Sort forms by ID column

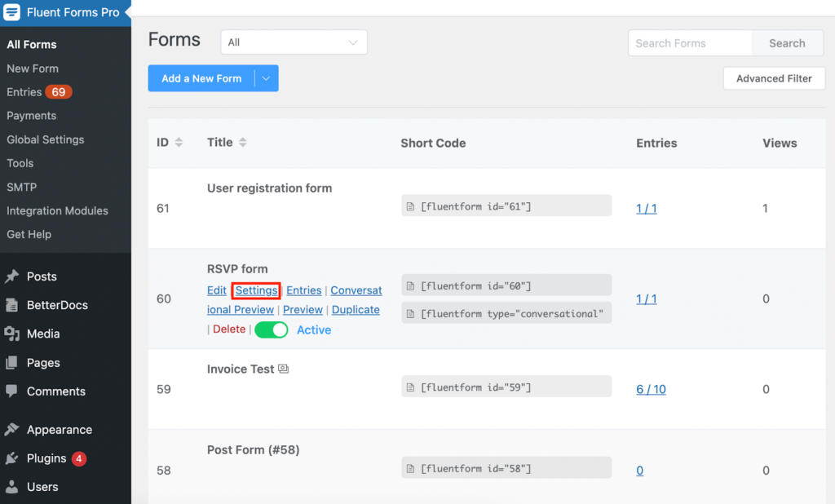point(179,143)
